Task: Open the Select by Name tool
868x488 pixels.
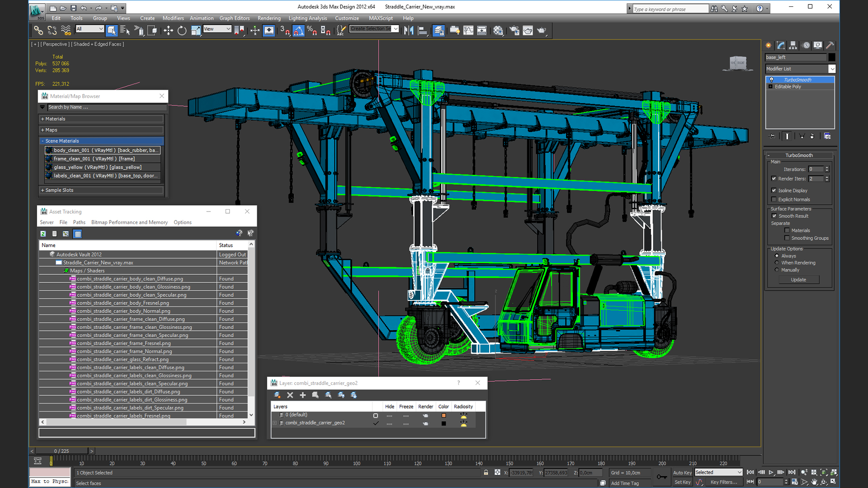Action: point(125,30)
